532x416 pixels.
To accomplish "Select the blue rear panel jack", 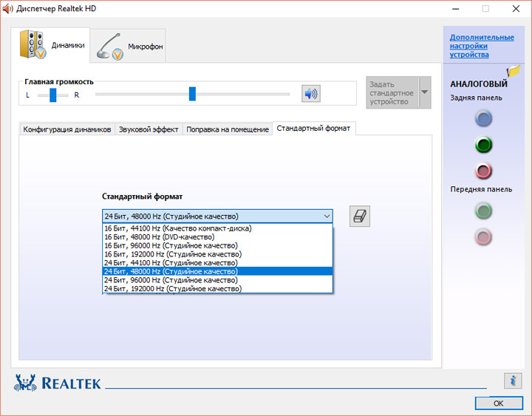I will 483,119.
